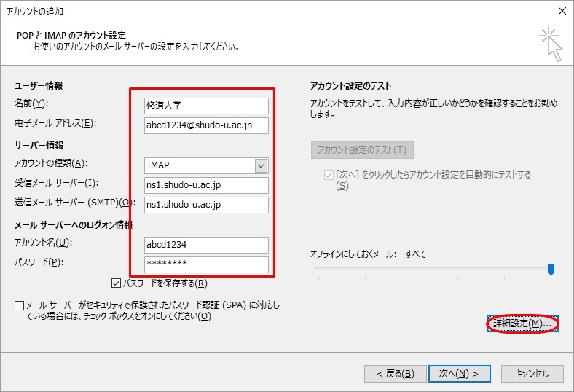Click into the 送信メール サーバー (SMTP) field
The width and height of the screenshot is (574, 392).
pos(206,205)
